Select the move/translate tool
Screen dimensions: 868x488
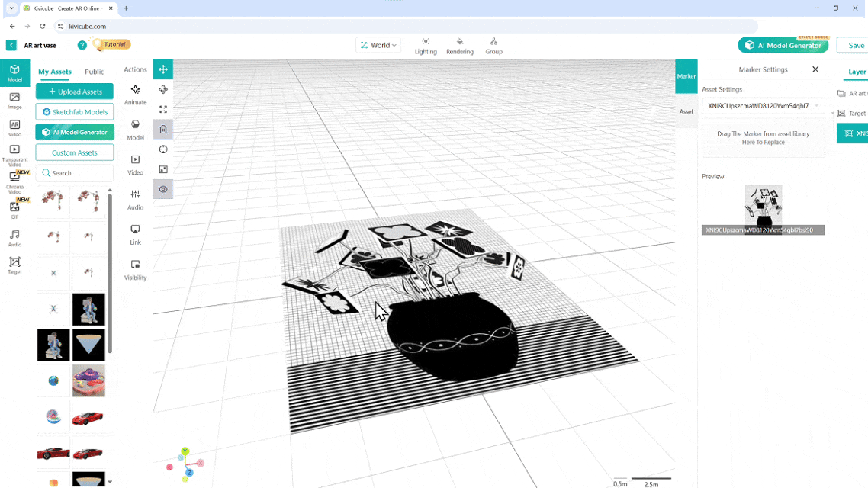163,69
